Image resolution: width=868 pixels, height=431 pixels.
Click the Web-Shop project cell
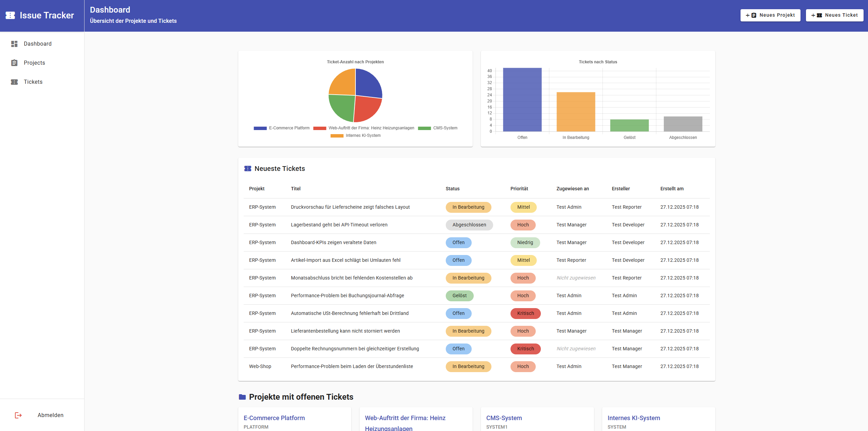click(260, 367)
